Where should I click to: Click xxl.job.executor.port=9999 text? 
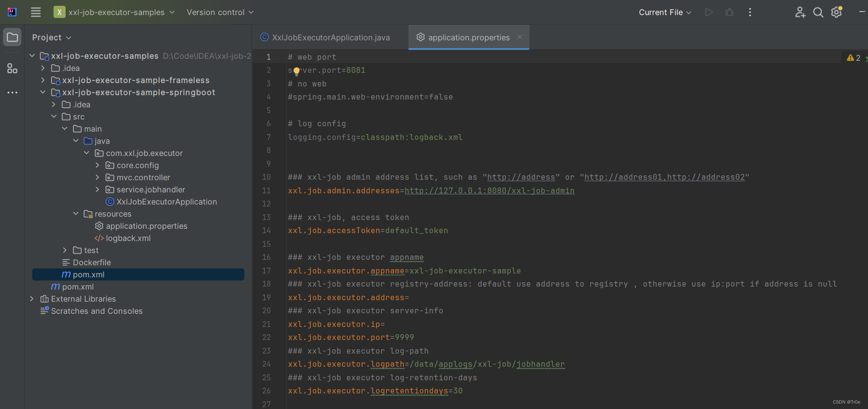click(351, 338)
